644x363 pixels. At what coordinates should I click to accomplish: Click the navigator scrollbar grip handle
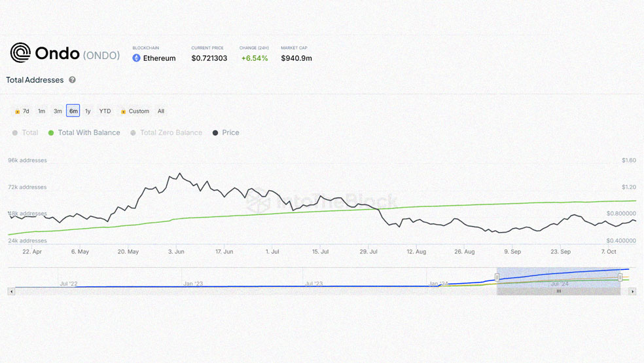(558, 291)
